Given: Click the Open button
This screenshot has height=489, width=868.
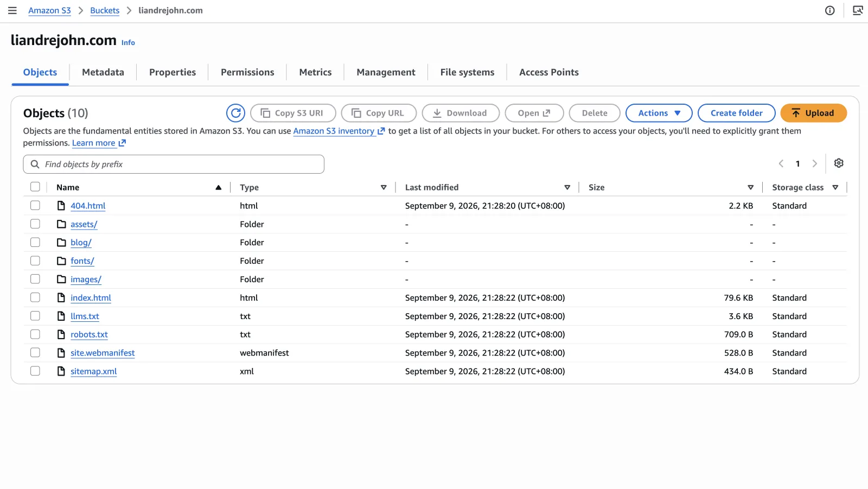Looking at the screenshot, I should point(534,113).
